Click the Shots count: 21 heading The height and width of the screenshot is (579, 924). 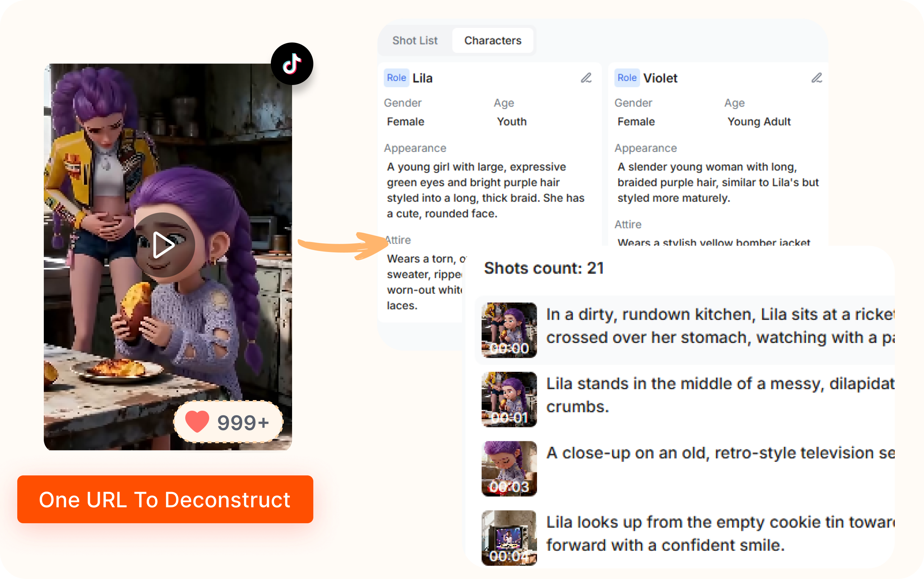[544, 269]
